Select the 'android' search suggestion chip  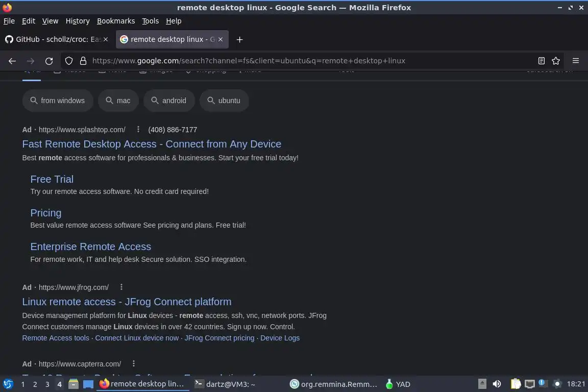pos(169,101)
